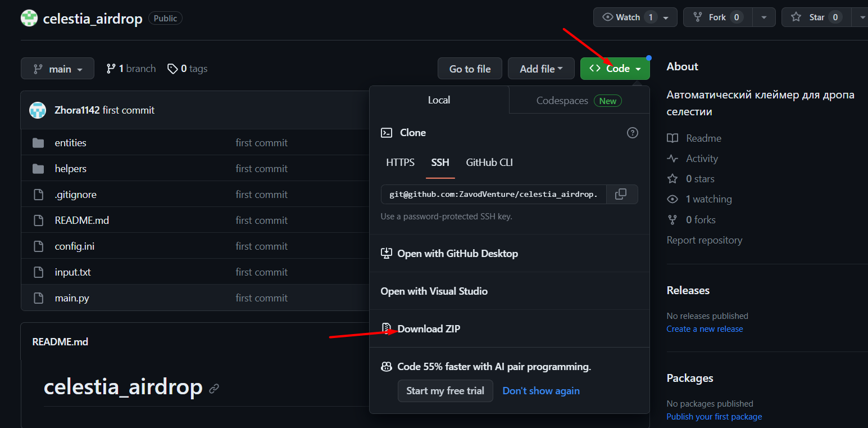Image resolution: width=868 pixels, height=428 pixels.
Task: Click the Go to file button
Action: pyautogui.click(x=470, y=68)
